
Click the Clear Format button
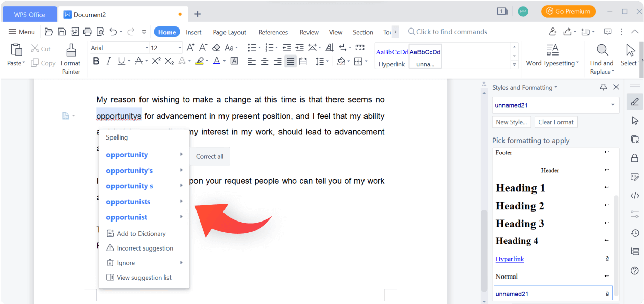pyautogui.click(x=555, y=122)
